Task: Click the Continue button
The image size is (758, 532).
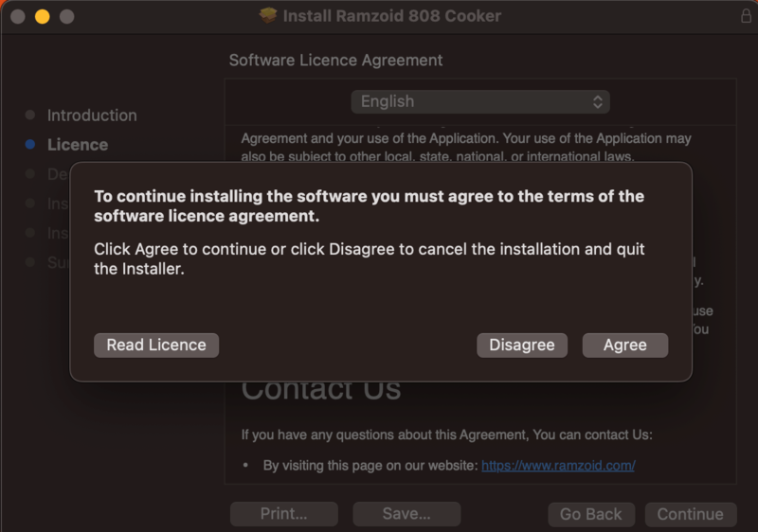Action: 690,514
